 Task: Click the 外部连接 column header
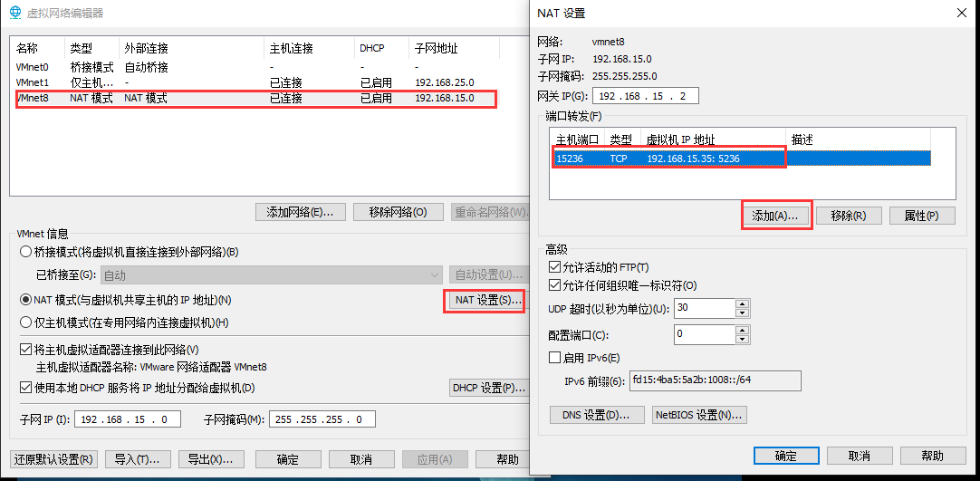(x=192, y=48)
